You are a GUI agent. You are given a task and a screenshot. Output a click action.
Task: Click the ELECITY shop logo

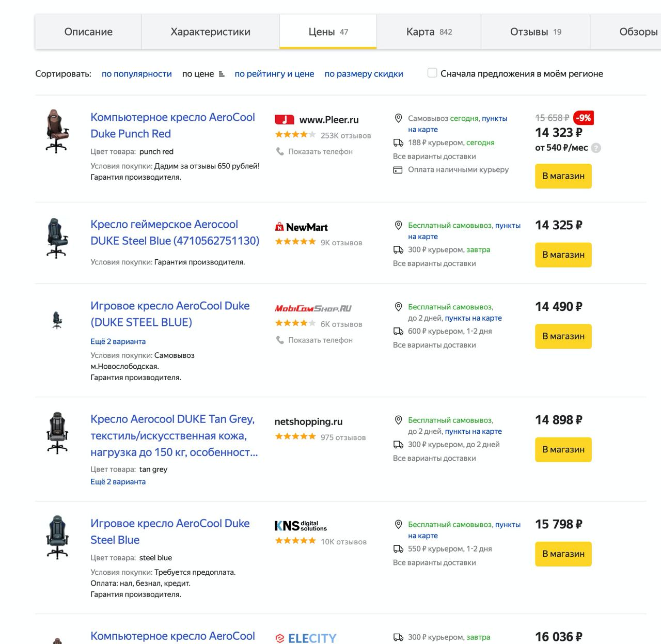(305, 638)
